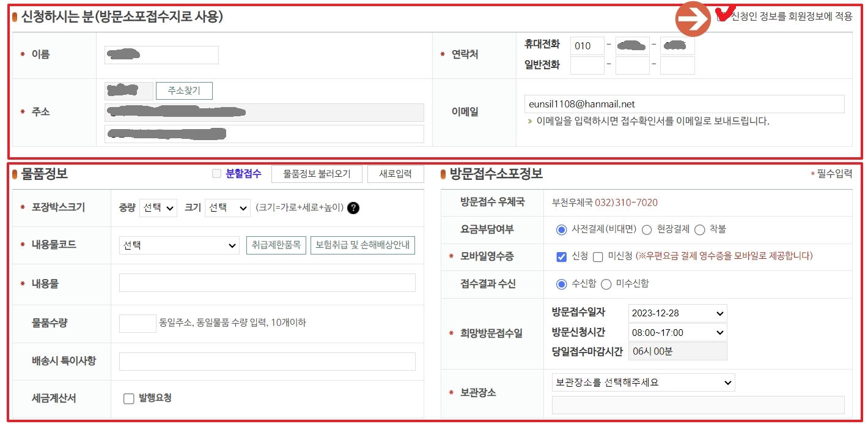Click the 내용물 contents input field
The image size is (868, 424).
pos(266,282)
